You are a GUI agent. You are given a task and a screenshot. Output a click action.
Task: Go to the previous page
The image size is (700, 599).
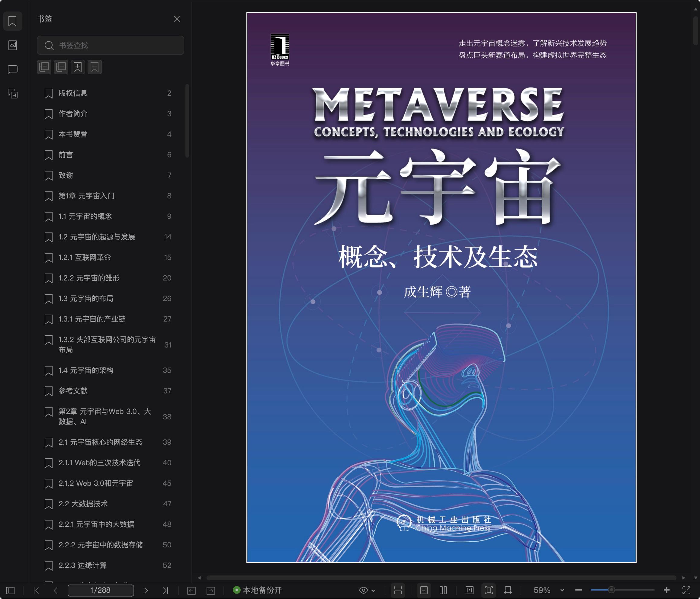[56, 590]
